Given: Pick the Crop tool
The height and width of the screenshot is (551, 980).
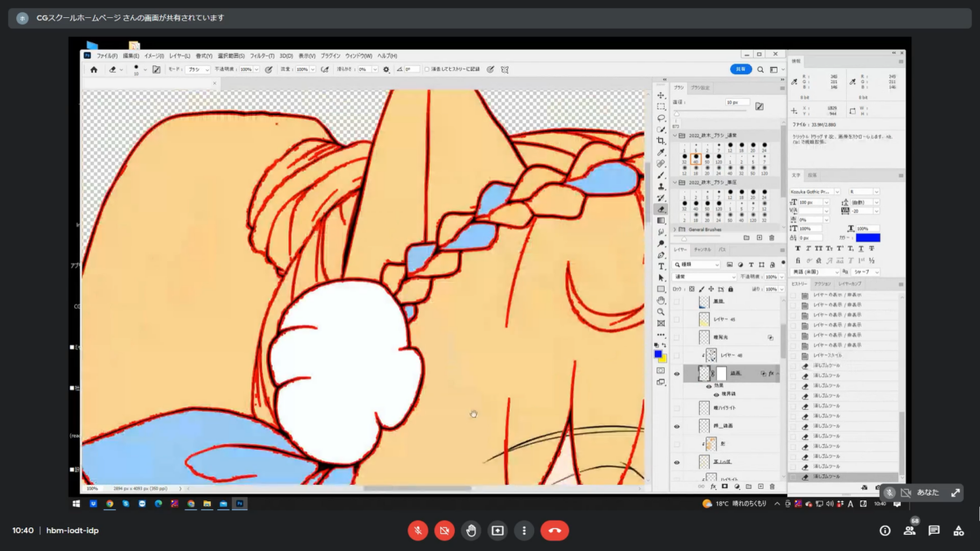Looking at the screenshot, I should coord(661,140).
